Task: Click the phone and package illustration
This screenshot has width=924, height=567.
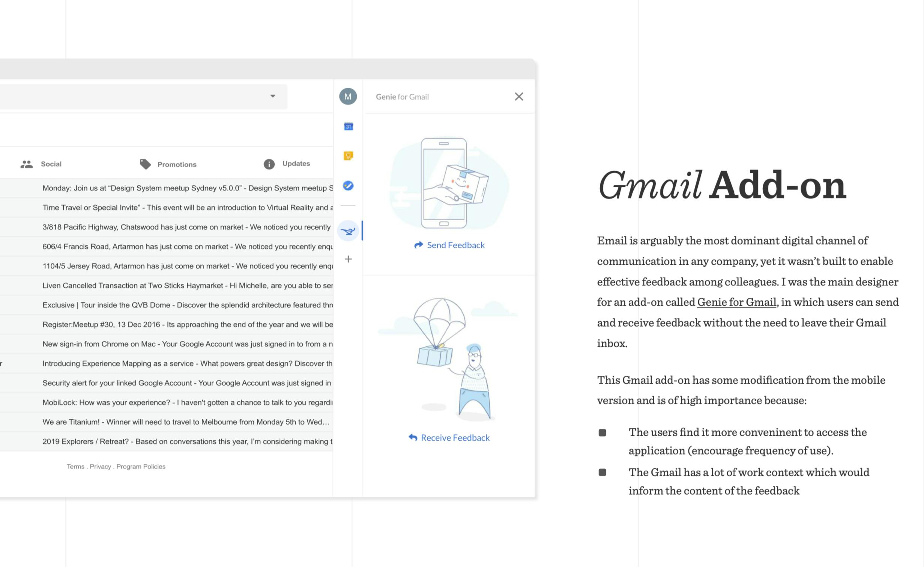Action: (449, 183)
